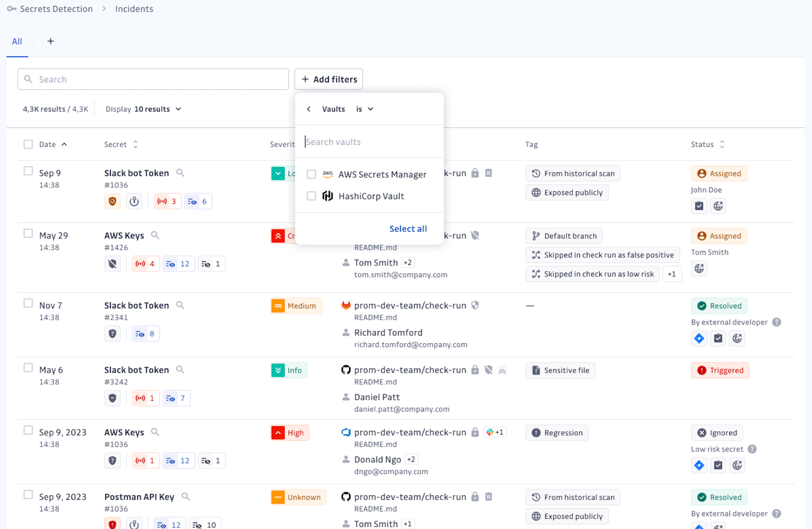The height and width of the screenshot is (529, 812).
Task: Select the May 29 AWS Keys row checkbox
Action: pos(28,233)
